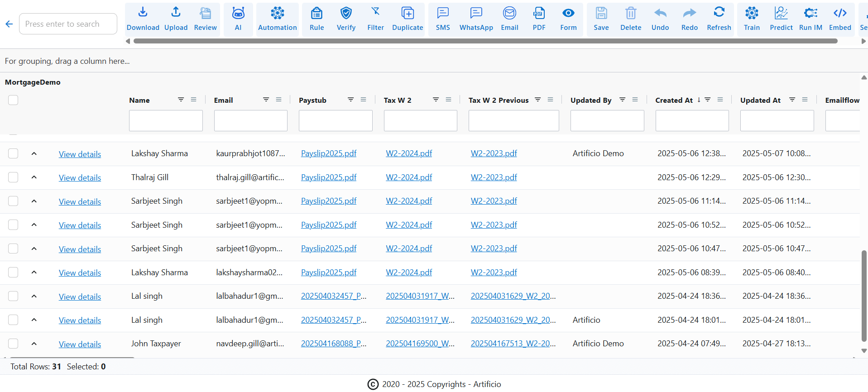This screenshot has height=392, width=868.
Task: Click the Undo arrow icon
Action: click(660, 19)
